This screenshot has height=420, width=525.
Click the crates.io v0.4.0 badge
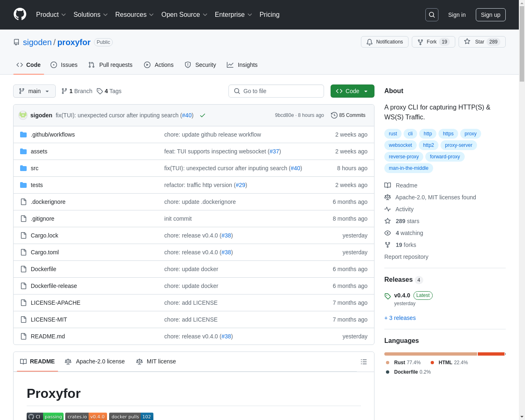point(86,416)
